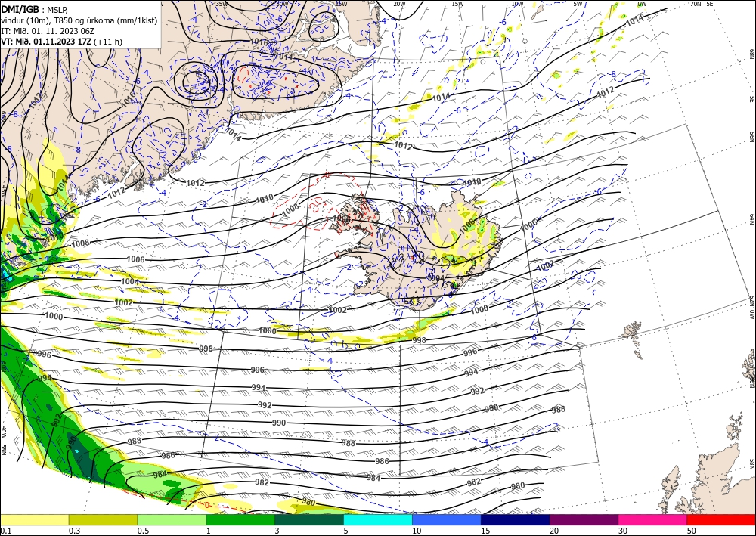Click the legend value '20'
756x536 pixels.
(x=554, y=531)
